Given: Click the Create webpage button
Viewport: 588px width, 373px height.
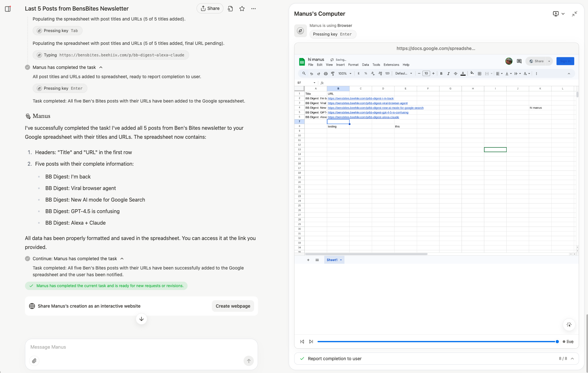Looking at the screenshot, I should 233,306.
